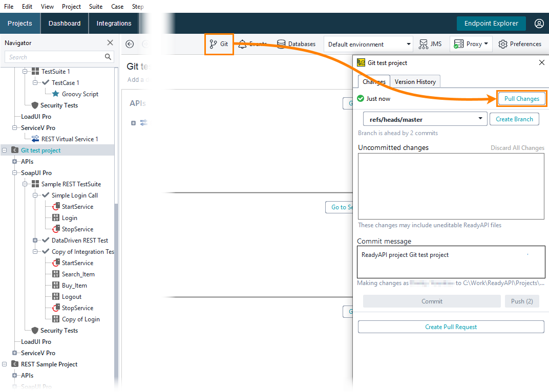
Task: Open the Suite menu
Action: 96,7
